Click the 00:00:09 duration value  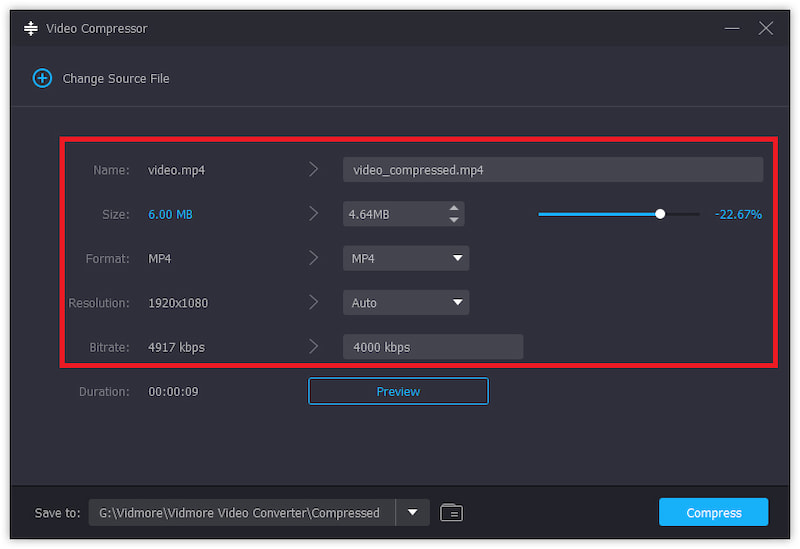173,392
